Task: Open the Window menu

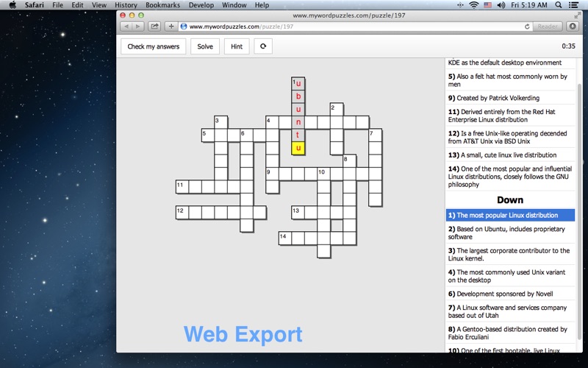Action: pyautogui.click(x=234, y=5)
